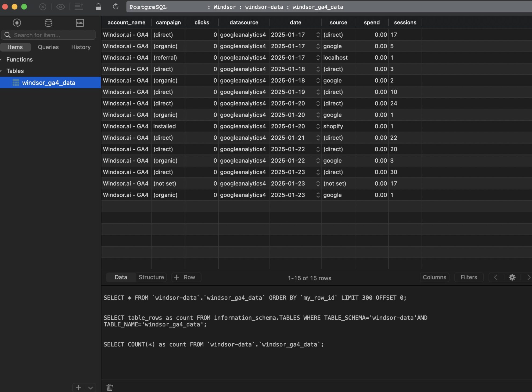532x392 pixels.
Task: Sort by the account_name column header
Action: 126,23
